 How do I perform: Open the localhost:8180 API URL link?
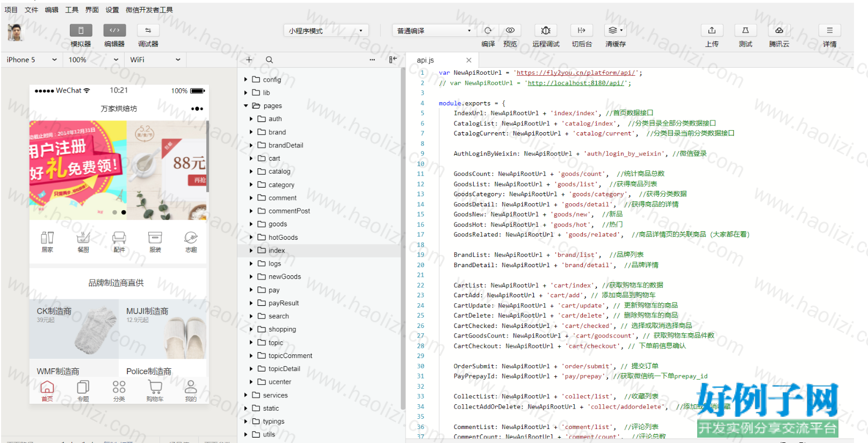[576, 83]
